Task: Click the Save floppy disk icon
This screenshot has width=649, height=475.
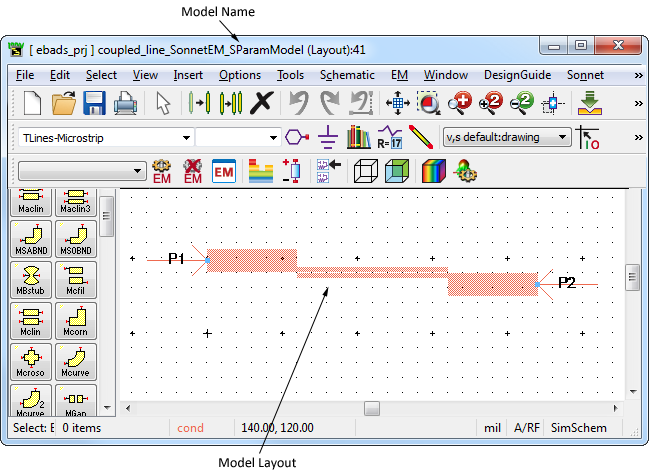Action: [x=94, y=103]
